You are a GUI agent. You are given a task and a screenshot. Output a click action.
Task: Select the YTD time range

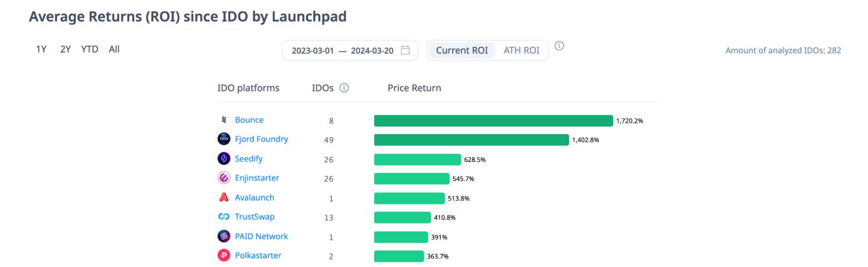[x=90, y=49]
